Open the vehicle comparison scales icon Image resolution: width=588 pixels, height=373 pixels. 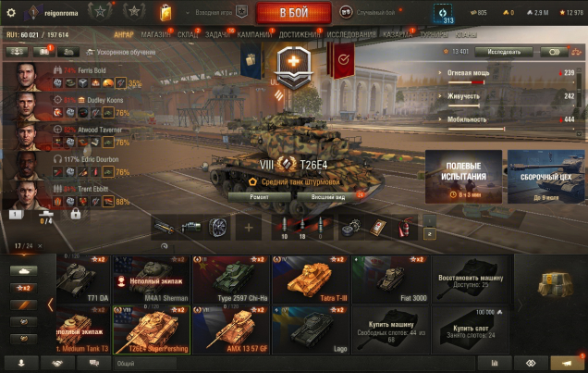pyautogui.click(x=576, y=52)
